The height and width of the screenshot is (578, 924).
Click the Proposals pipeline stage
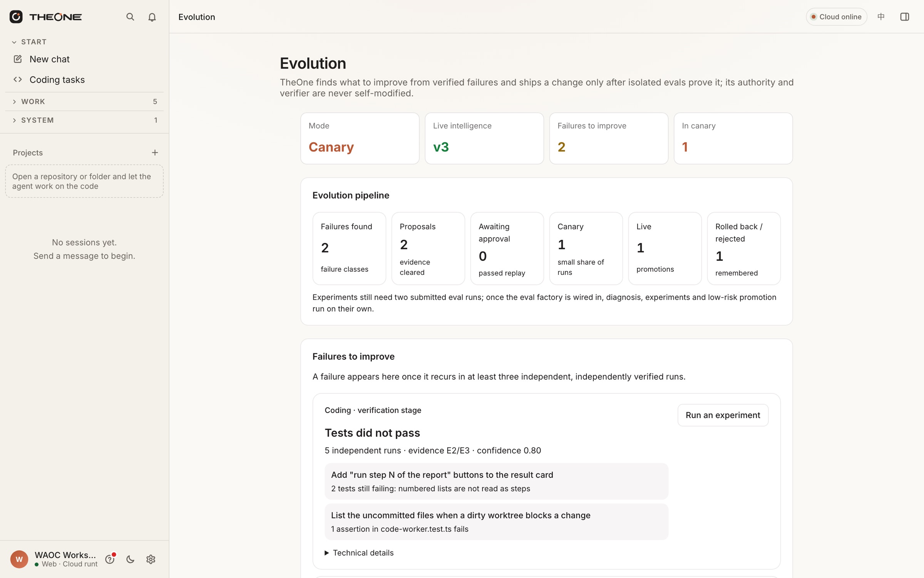click(x=428, y=249)
